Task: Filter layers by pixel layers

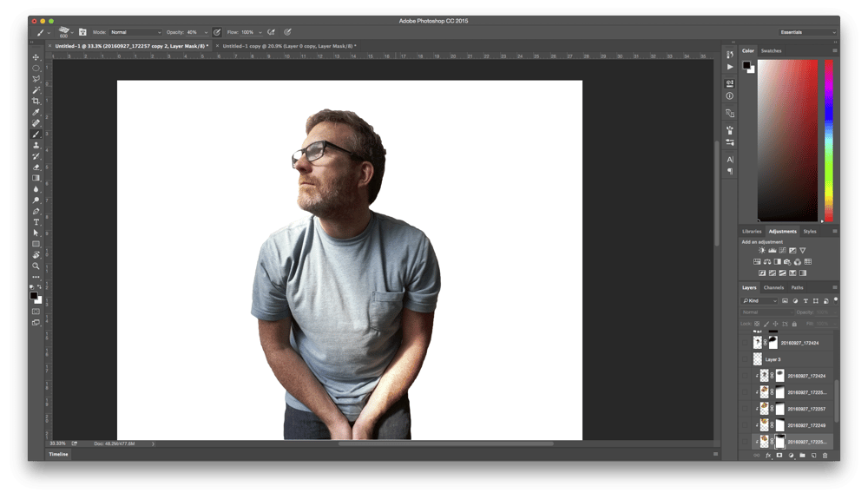Action: tap(785, 301)
